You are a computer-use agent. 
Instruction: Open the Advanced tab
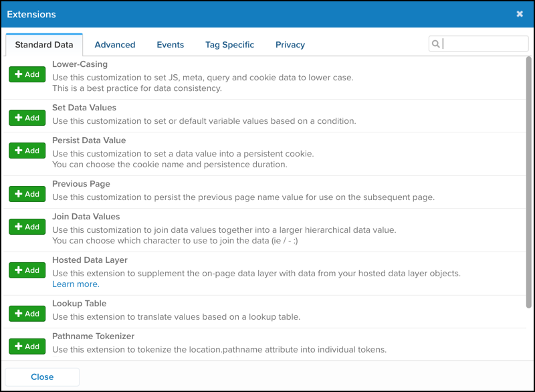point(115,45)
